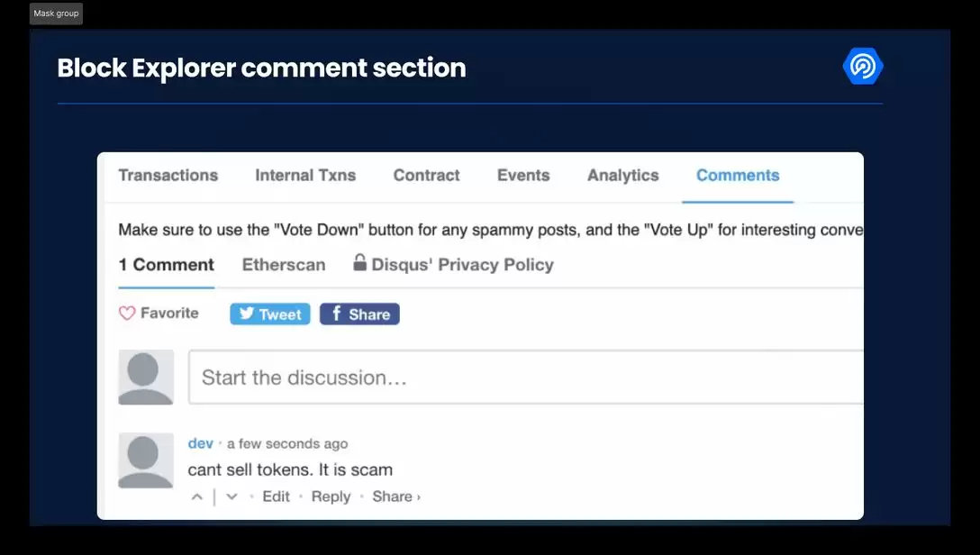Click the blue hexagon logo icon

coord(863,67)
